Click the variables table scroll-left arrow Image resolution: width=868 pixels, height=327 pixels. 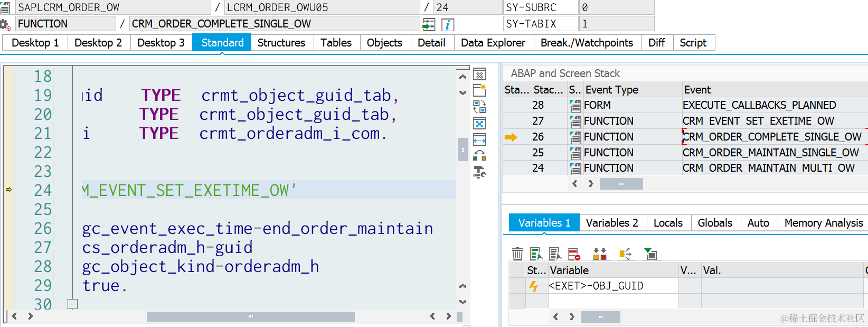555,317
